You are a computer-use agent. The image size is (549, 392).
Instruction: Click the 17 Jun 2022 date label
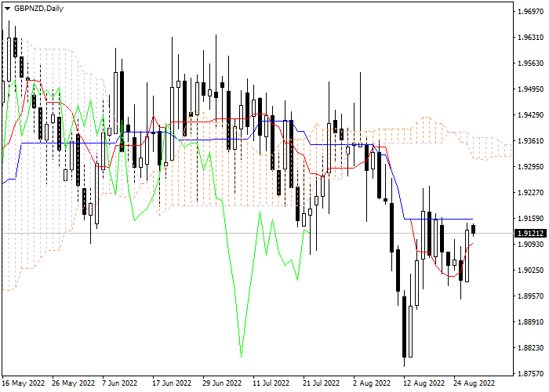[x=172, y=383]
